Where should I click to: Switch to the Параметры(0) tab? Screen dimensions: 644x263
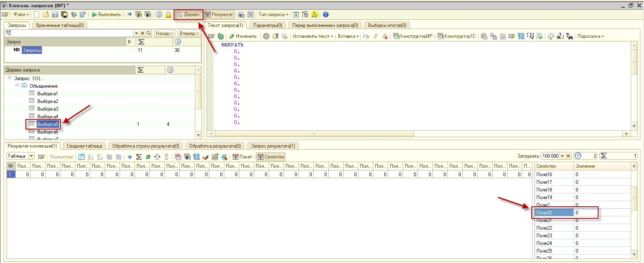click(x=267, y=25)
